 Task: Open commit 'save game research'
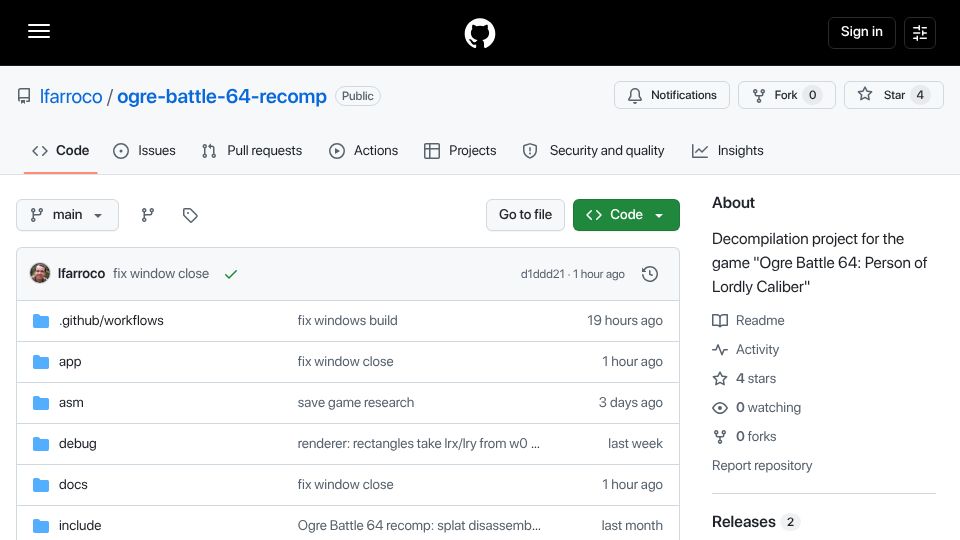click(356, 403)
